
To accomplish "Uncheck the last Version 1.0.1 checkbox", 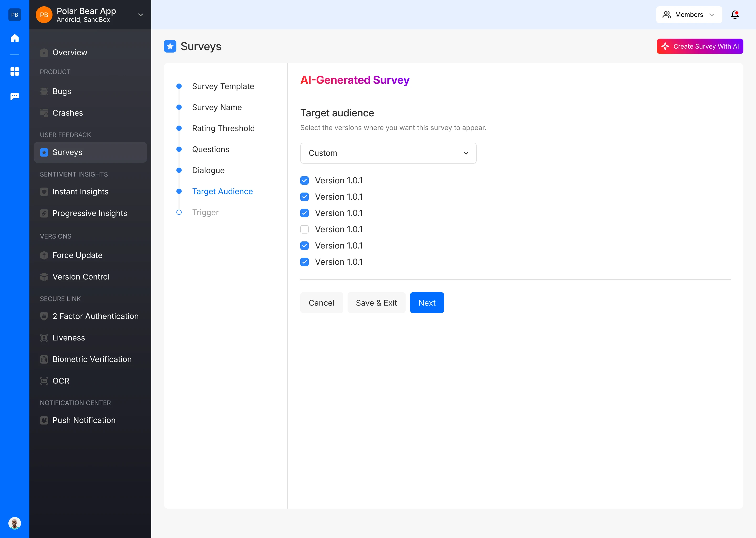I will (304, 262).
